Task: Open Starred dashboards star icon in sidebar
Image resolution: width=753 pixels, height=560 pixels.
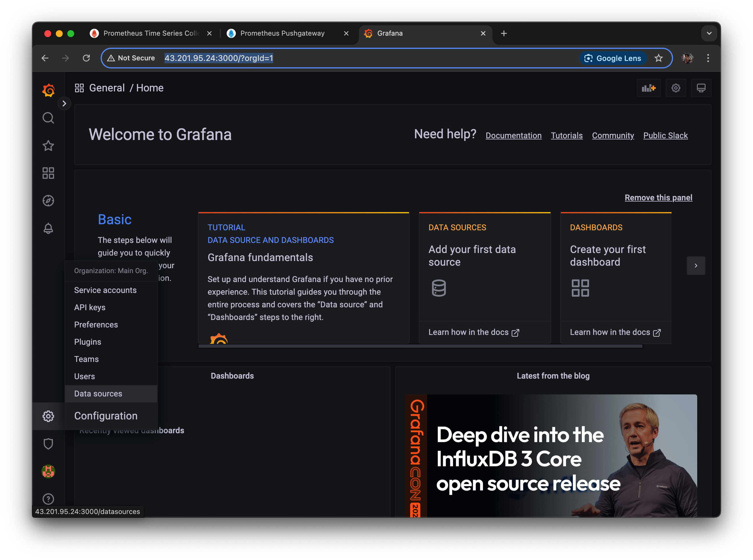Action: [x=48, y=146]
